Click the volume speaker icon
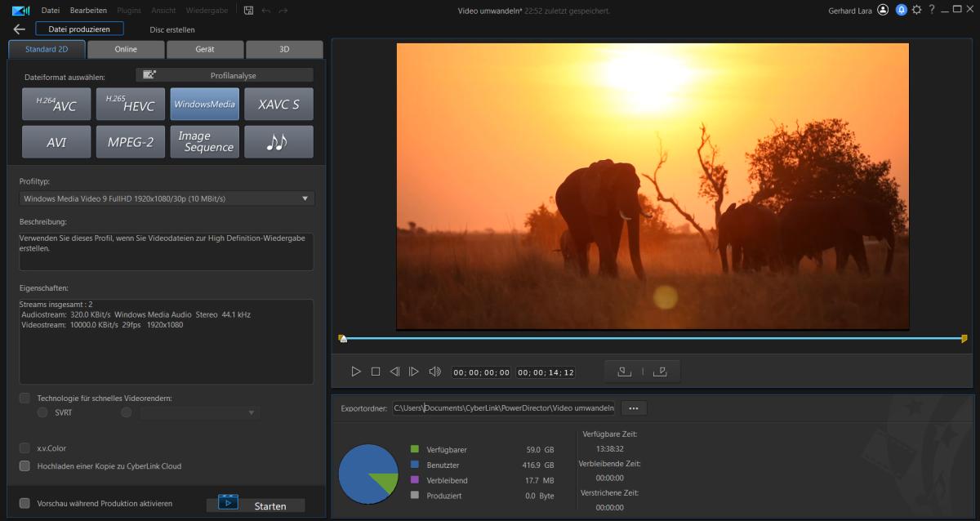980x521 pixels. click(434, 372)
